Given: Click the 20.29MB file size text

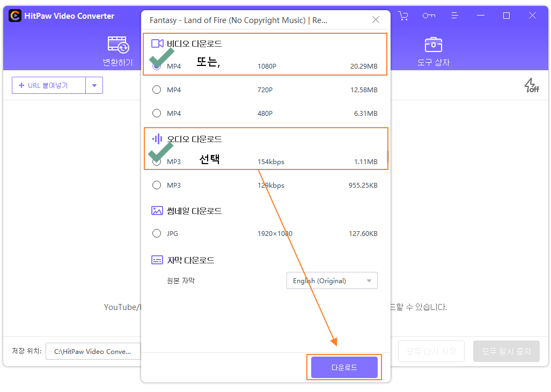Looking at the screenshot, I should coord(364,66).
